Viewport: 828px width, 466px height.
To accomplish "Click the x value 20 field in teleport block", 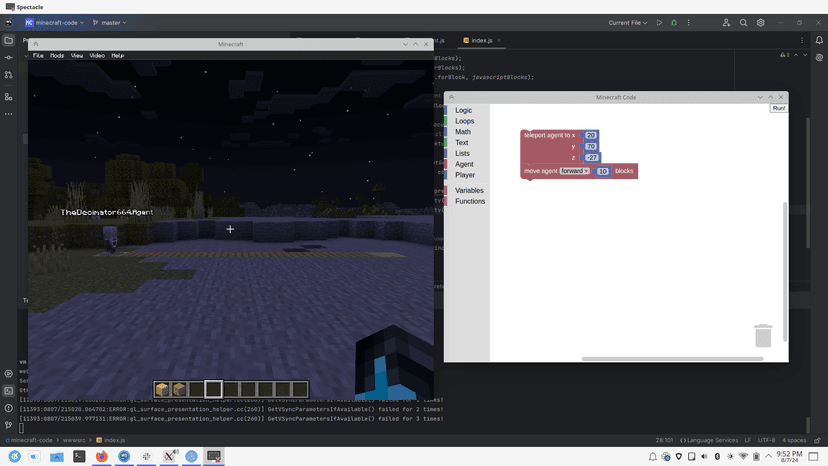I will coord(590,135).
